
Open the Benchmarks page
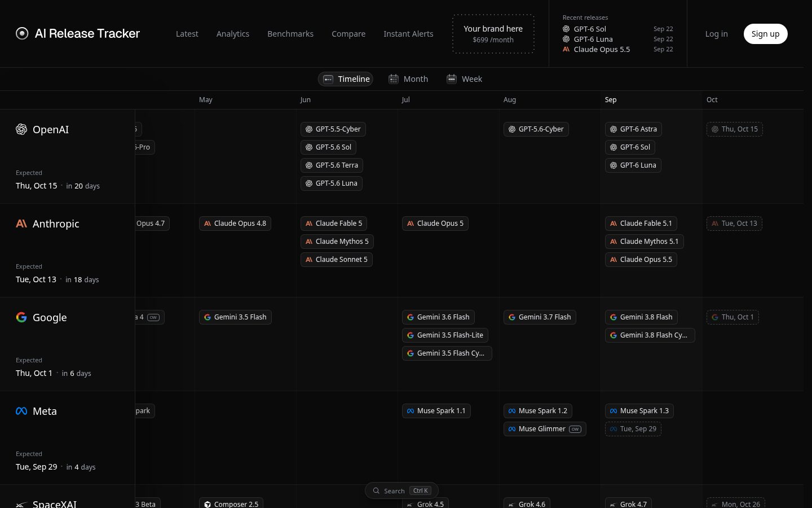tap(290, 34)
